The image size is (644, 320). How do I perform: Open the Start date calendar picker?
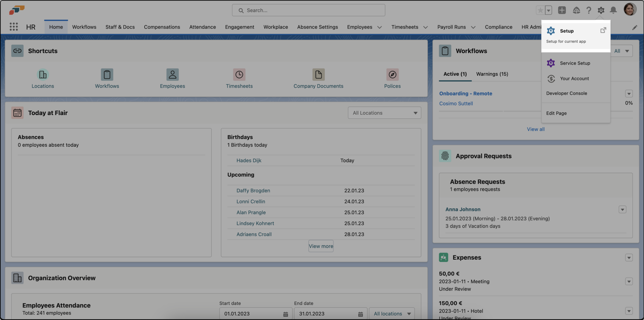[285, 314]
